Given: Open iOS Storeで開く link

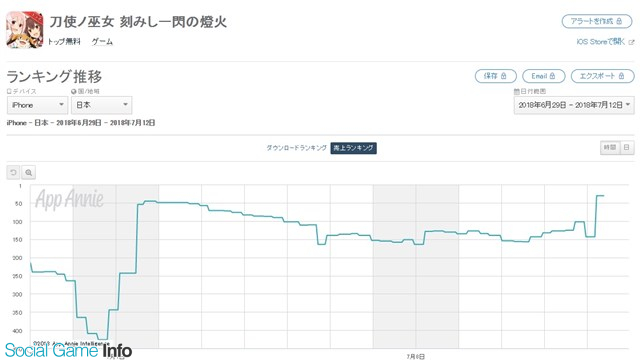Looking at the screenshot, I should coord(600,42).
